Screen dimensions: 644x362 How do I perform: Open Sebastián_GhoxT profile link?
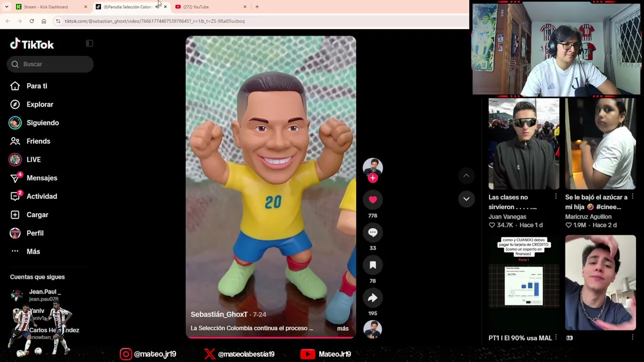[219, 314]
